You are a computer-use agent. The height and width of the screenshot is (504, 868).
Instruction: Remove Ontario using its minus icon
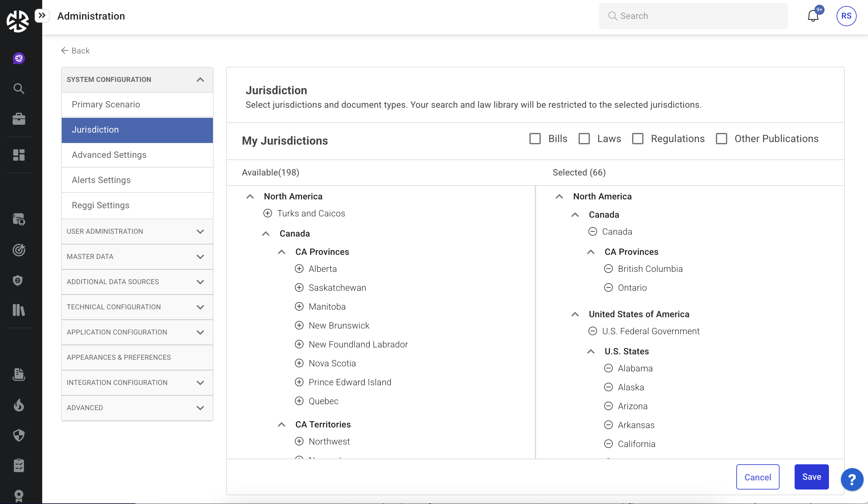608,288
